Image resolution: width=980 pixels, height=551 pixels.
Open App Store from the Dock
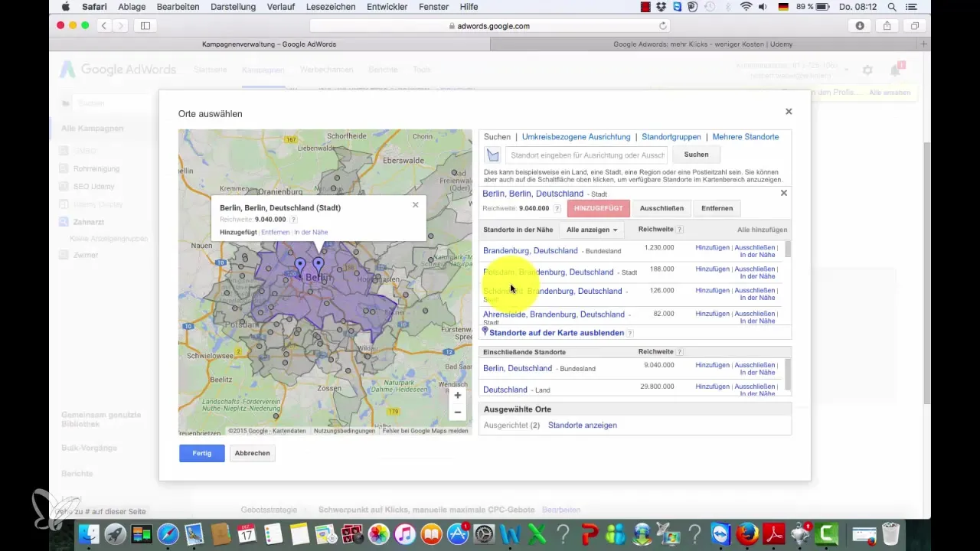click(x=457, y=533)
